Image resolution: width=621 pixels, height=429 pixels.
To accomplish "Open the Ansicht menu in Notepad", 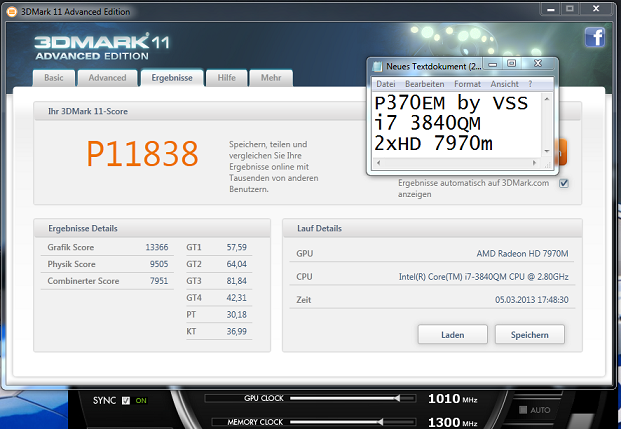I will (504, 84).
